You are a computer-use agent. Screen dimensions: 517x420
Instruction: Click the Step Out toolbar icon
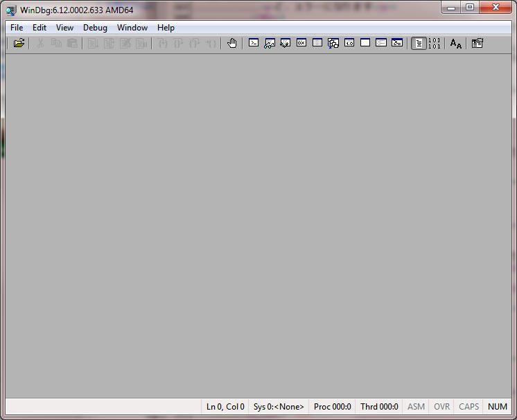[x=194, y=43]
